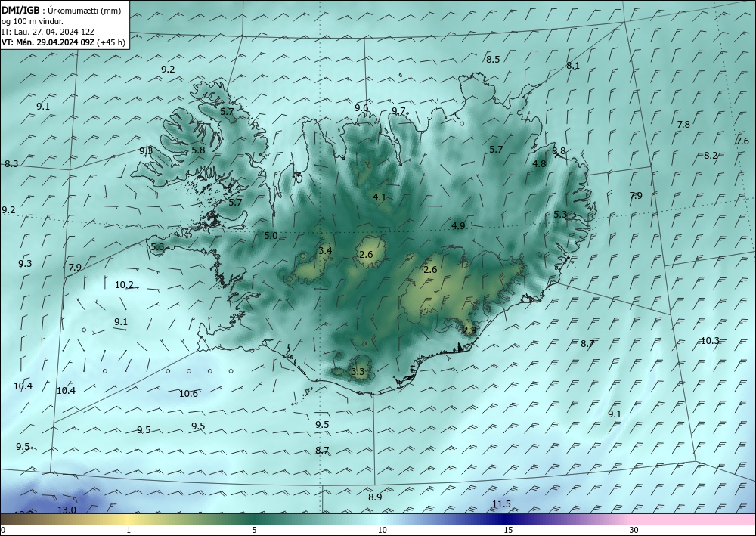
Task: Click the 8.8 value on the east coast
Action: point(559,151)
